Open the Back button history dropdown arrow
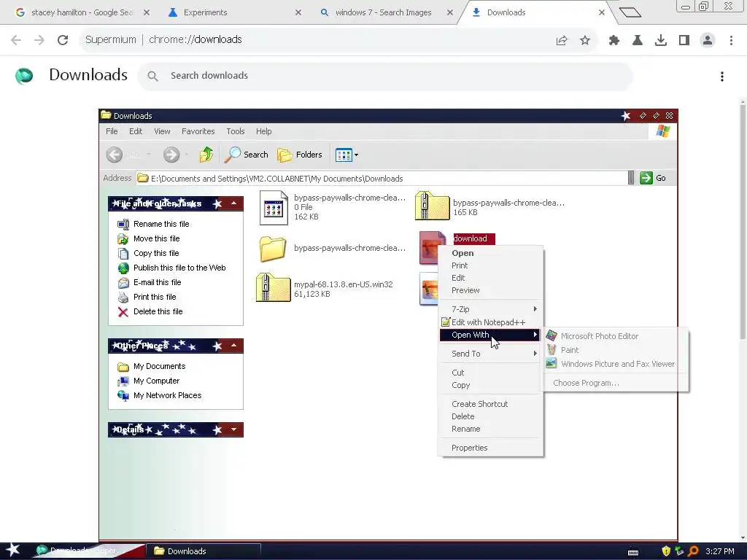747x560 pixels. (149, 155)
